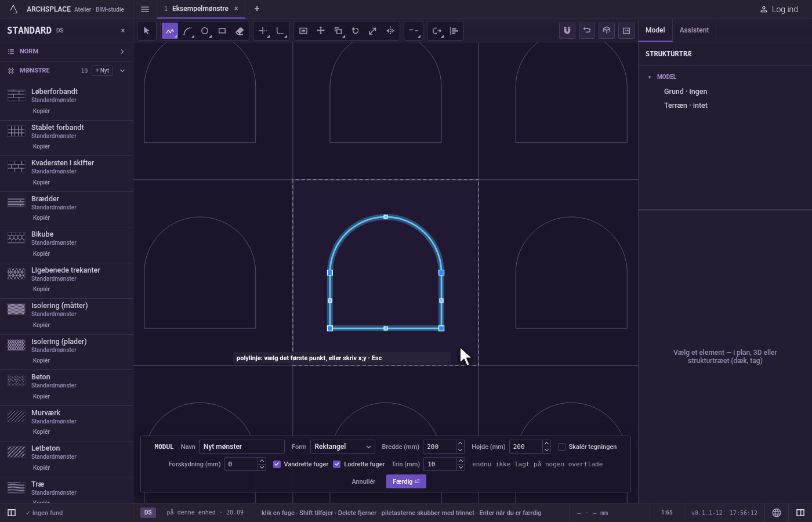Click Annullér to cancel
This screenshot has width=812, height=522.
[364, 481]
